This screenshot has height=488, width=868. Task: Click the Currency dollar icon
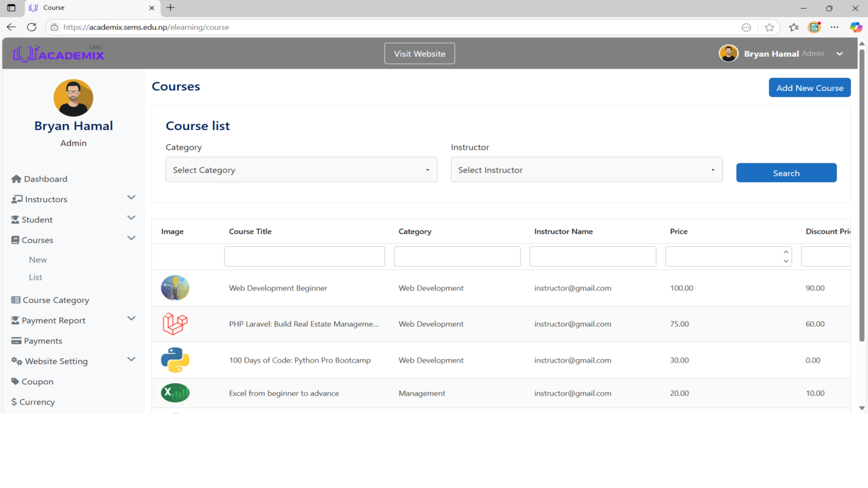(14, 402)
